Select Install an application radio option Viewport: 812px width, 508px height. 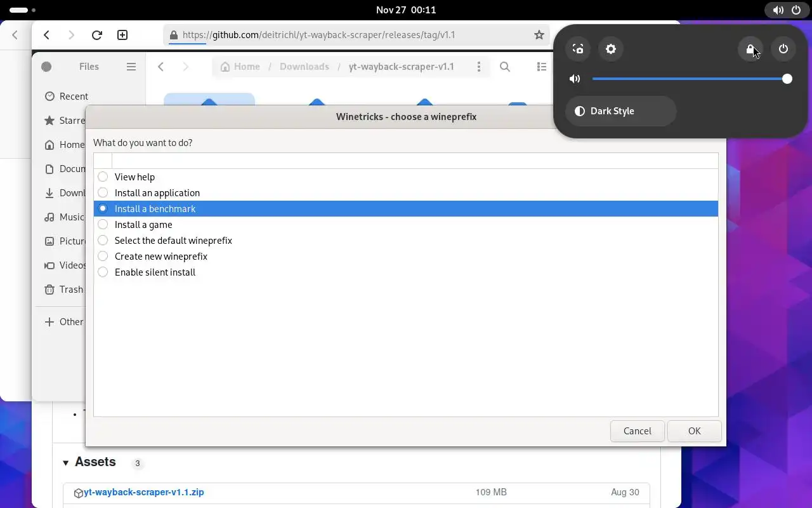(103, 193)
